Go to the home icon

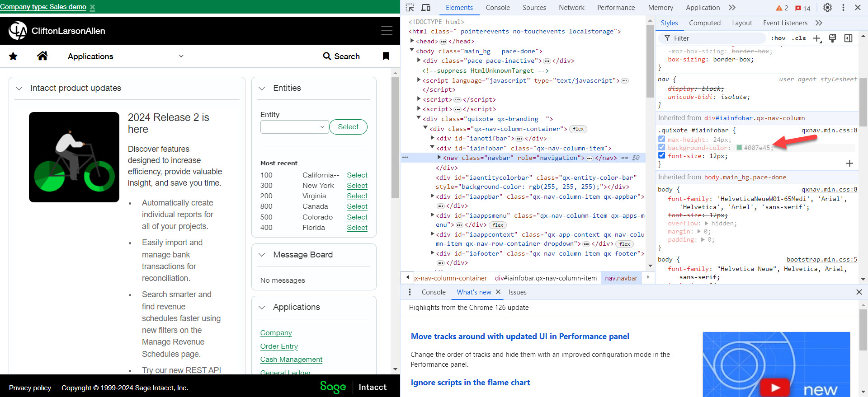tap(42, 56)
